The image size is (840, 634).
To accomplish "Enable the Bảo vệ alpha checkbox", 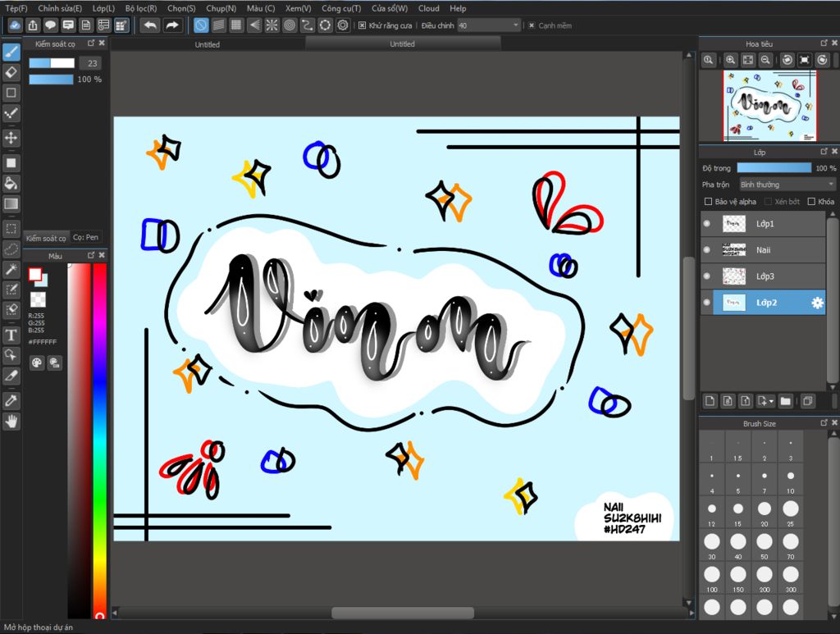I will (709, 202).
